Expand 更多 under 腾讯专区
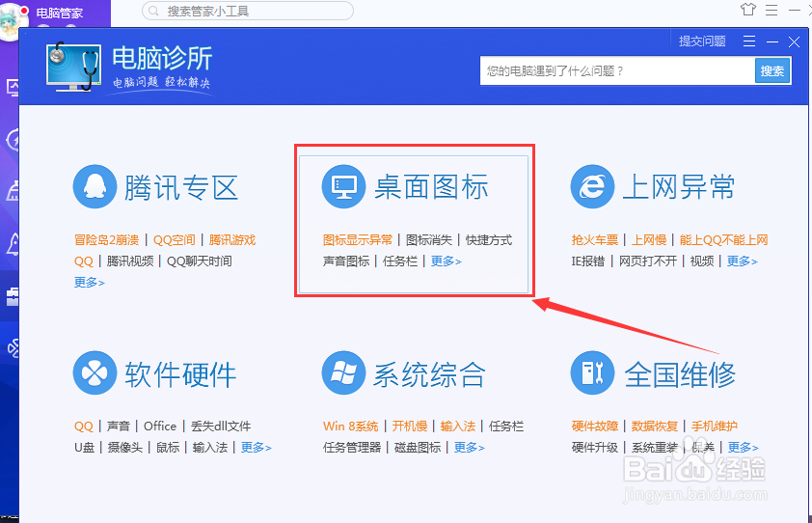 coord(89,283)
